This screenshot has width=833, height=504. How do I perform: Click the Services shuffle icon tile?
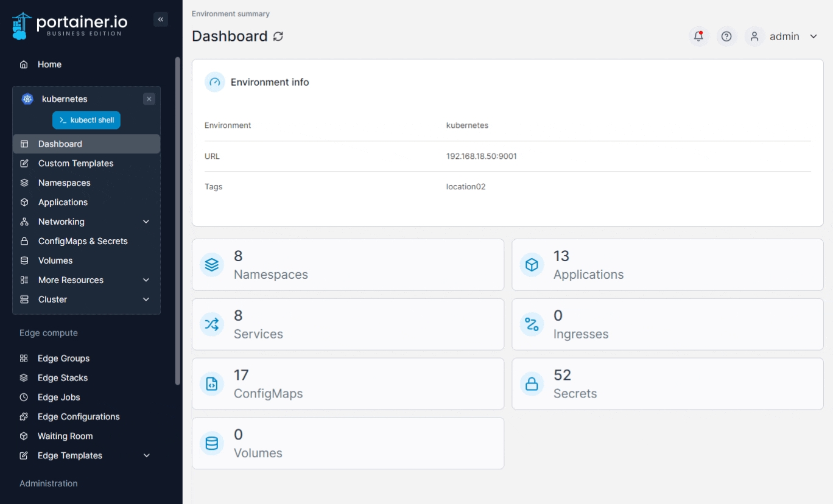[212, 324]
